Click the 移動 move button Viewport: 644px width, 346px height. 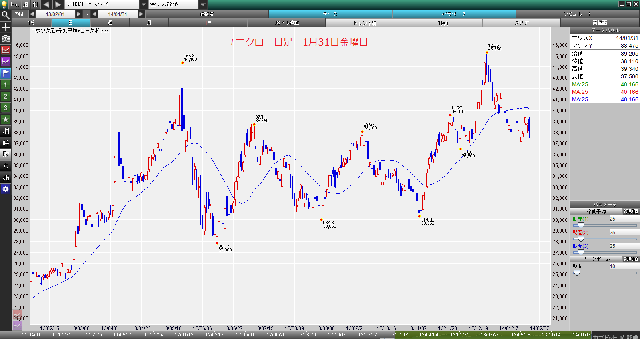pos(443,23)
